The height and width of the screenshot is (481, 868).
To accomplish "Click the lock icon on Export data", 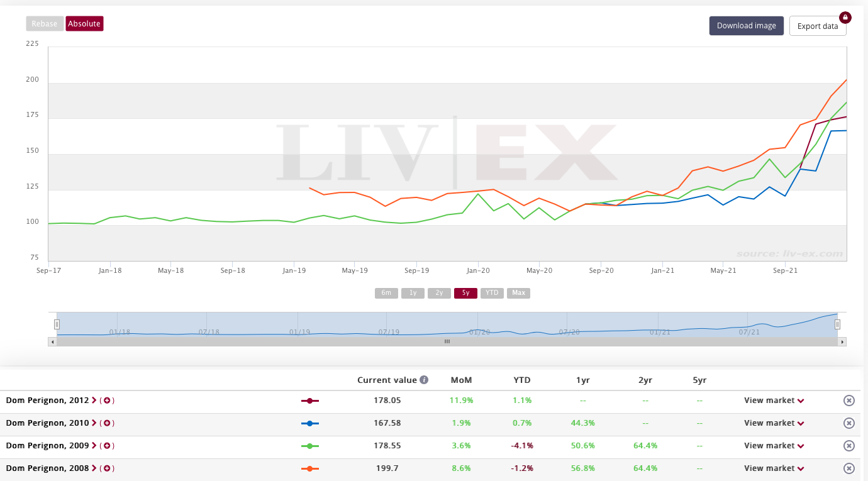I will pos(845,17).
